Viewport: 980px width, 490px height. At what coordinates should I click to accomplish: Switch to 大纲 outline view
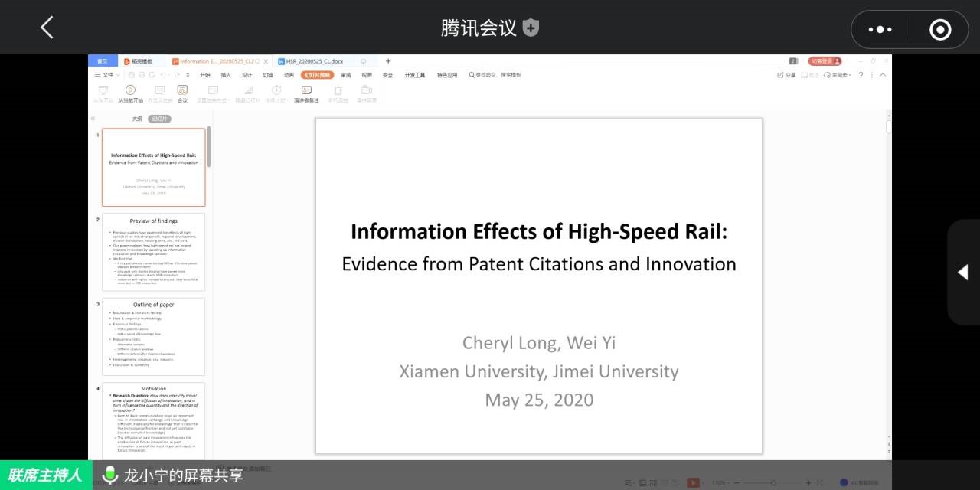(137, 119)
